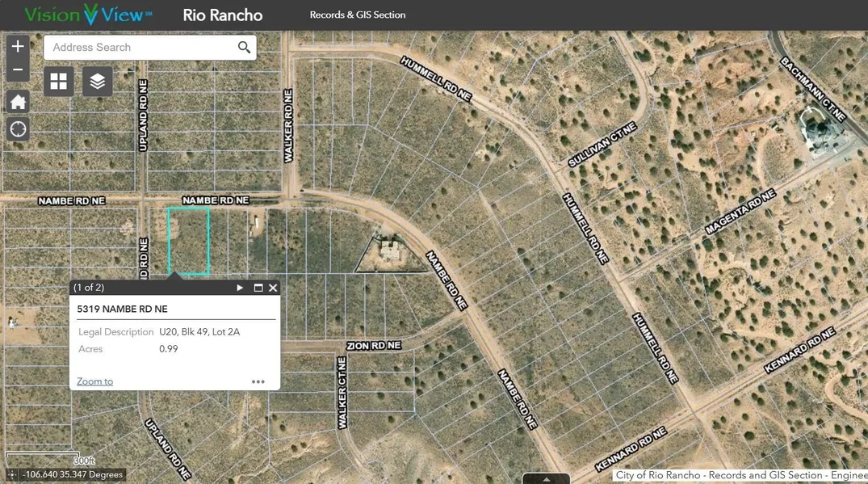Return map to the home extent
Screen dimensions: 868x484
18,102
